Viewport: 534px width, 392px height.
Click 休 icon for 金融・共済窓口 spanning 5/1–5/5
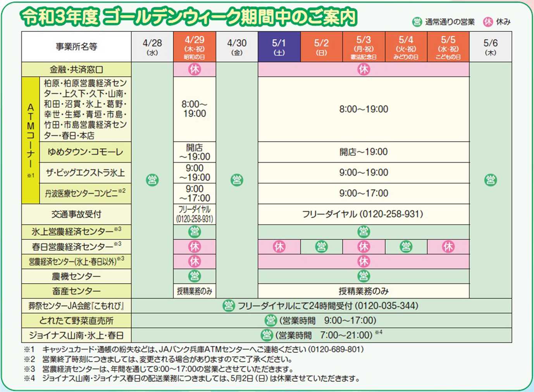tap(363, 69)
